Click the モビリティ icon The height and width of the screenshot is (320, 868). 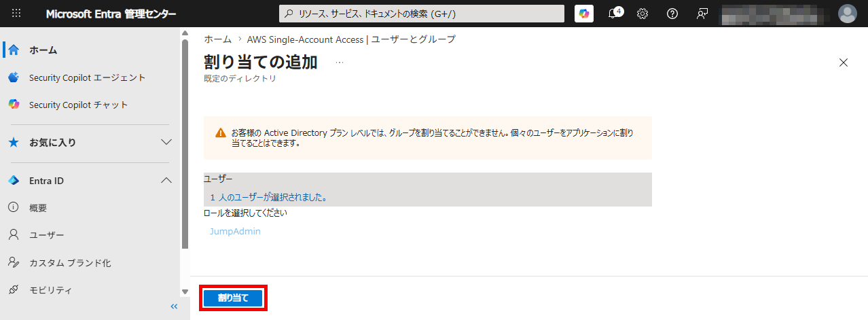pos(13,290)
